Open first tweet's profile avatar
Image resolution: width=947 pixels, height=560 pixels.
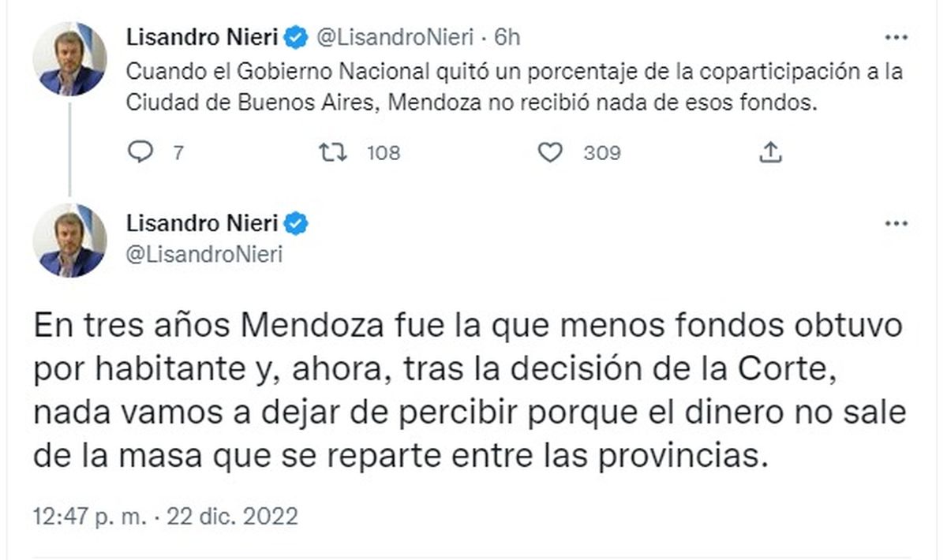coord(69,58)
